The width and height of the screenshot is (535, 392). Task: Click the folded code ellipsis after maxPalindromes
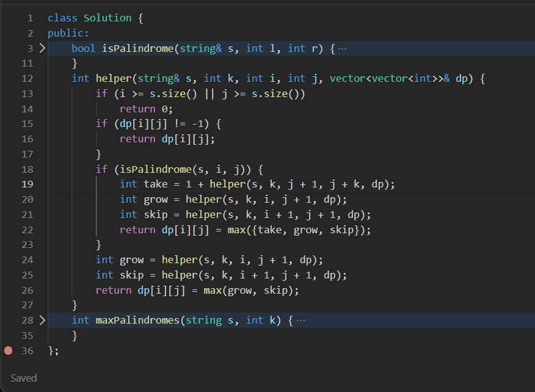click(x=300, y=321)
